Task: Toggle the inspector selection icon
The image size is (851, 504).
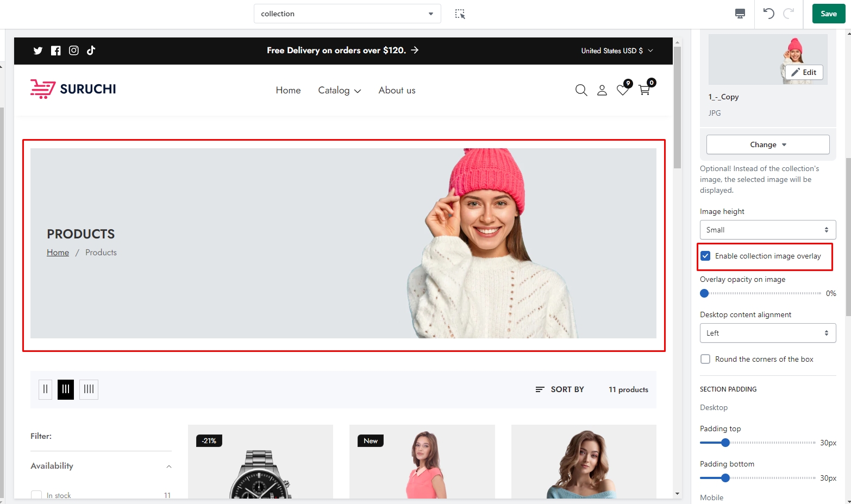Action: 460,14
